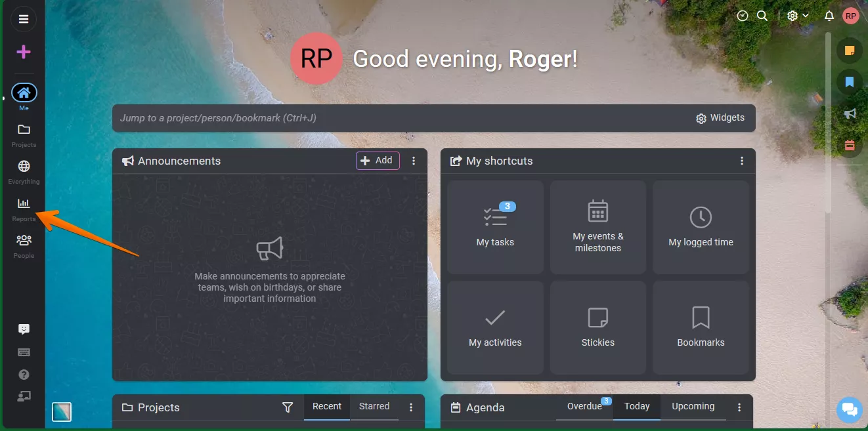Click the Jump to project search field
The height and width of the screenshot is (431, 868).
tap(401, 118)
